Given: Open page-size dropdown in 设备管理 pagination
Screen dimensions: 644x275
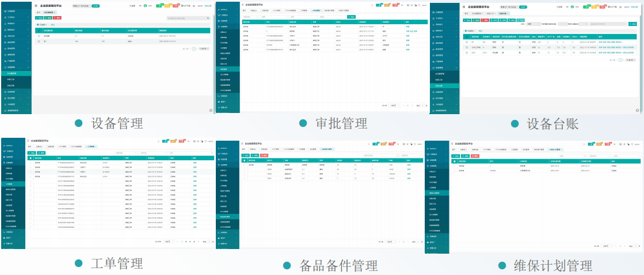Looking at the screenshot, I should (x=204, y=49).
